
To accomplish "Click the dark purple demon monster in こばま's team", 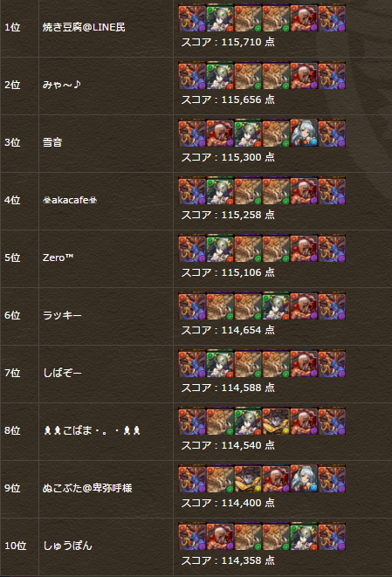I will point(276,421).
